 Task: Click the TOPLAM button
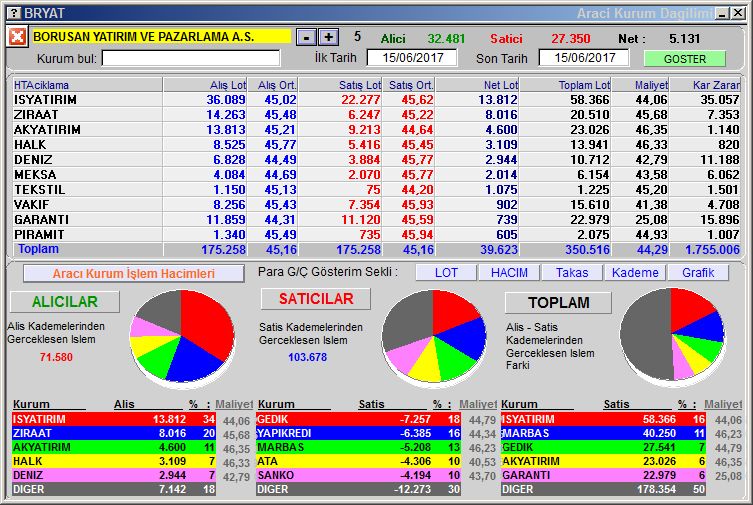click(x=559, y=302)
